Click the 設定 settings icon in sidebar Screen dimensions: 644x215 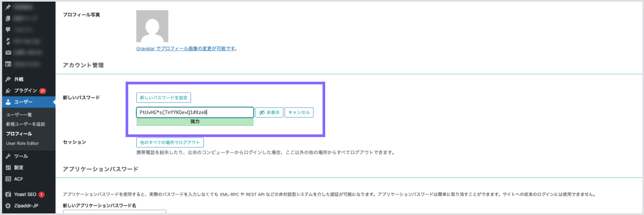(x=9, y=167)
